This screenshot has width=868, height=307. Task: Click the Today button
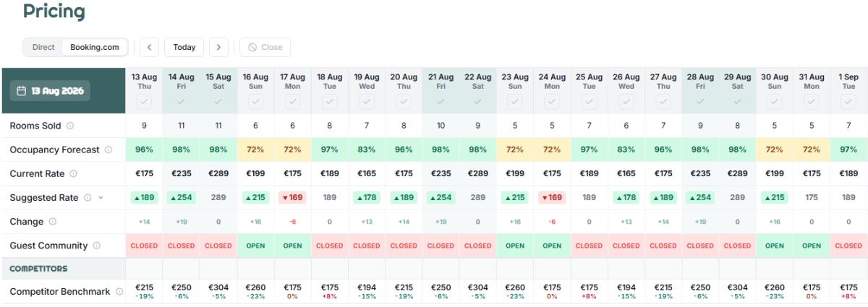(x=184, y=47)
